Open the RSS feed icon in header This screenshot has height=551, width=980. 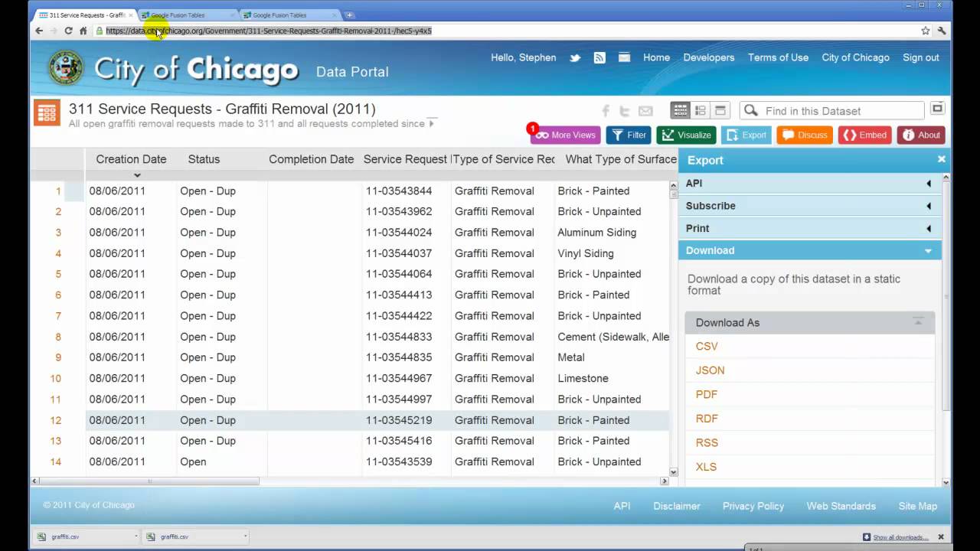click(x=599, y=57)
